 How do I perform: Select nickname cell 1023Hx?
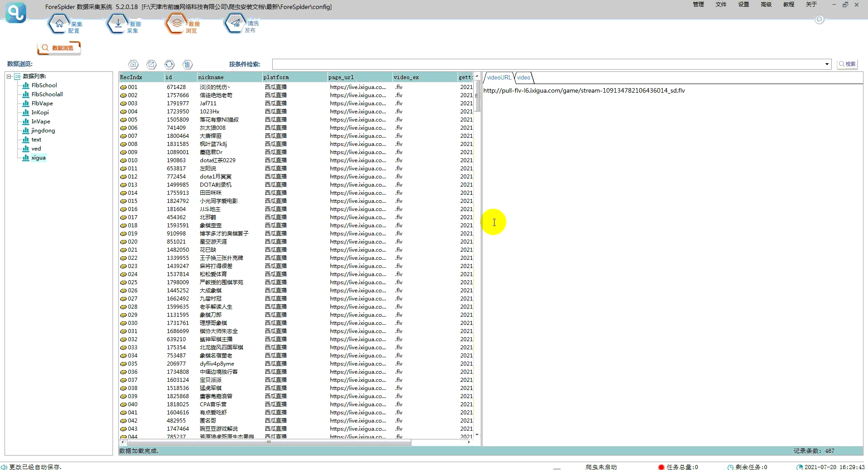(209, 112)
